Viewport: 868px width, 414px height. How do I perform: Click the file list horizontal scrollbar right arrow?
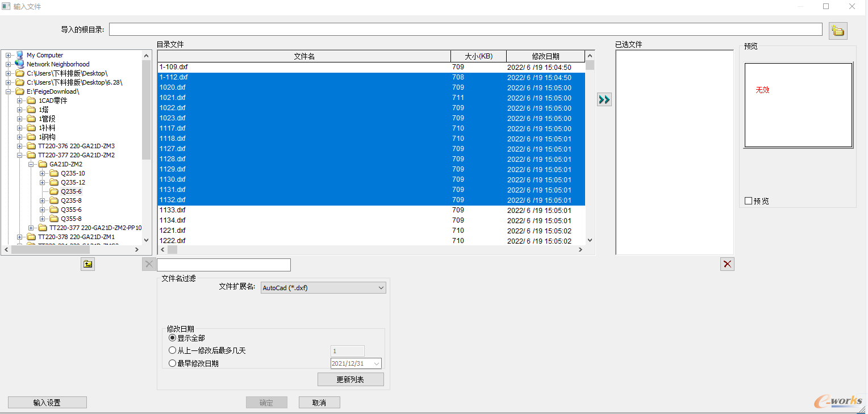(580, 250)
